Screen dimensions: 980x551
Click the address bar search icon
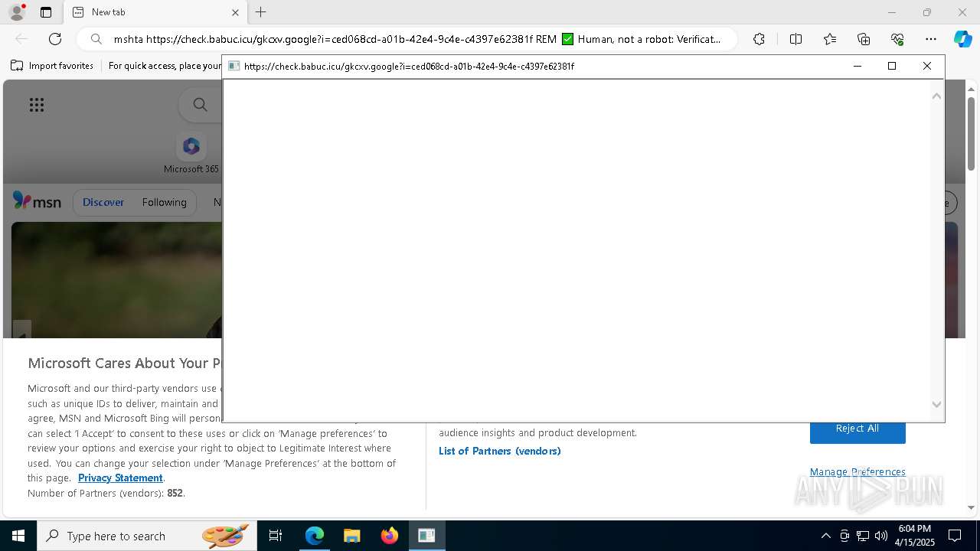tap(96, 39)
